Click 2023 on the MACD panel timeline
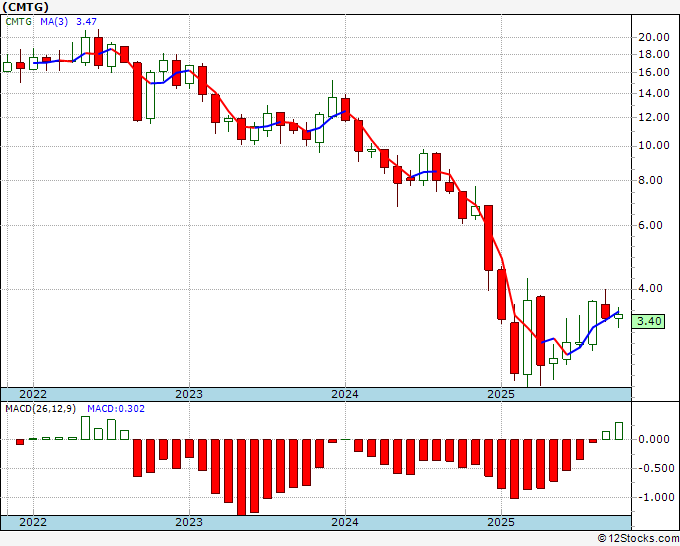The image size is (680, 546). (x=189, y=522)
